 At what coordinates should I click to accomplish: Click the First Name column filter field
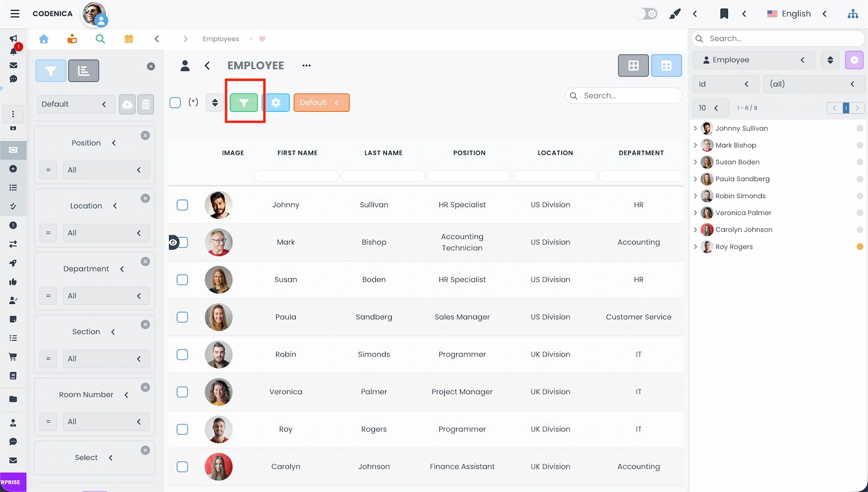pyautogui.click(x=296, y=176)
